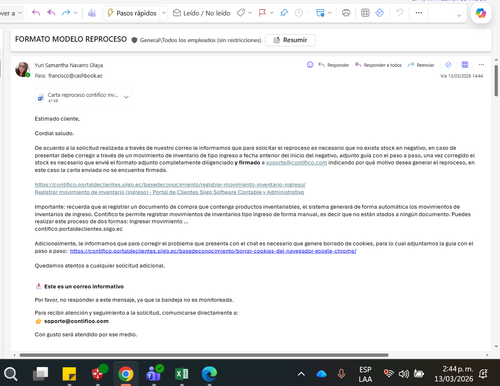The image size is (500, 386).
Task: Flag this message with the red flag
Action: point(262,13)
